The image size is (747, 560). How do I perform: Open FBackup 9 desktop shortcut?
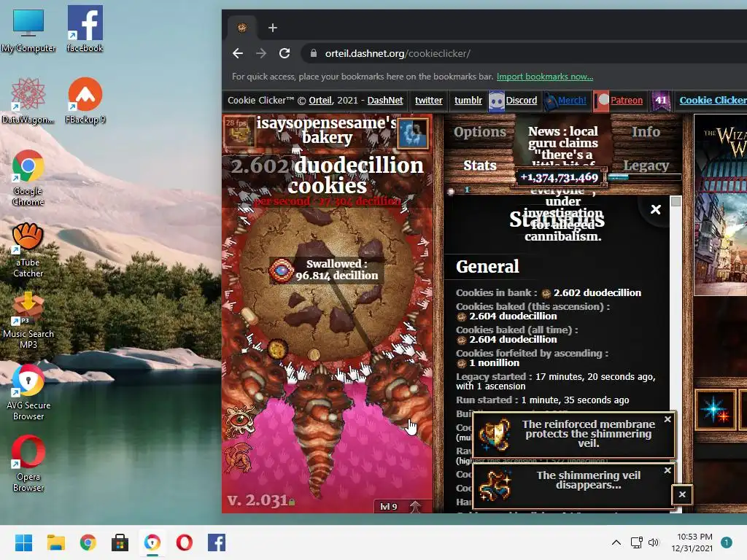[85, 101]
